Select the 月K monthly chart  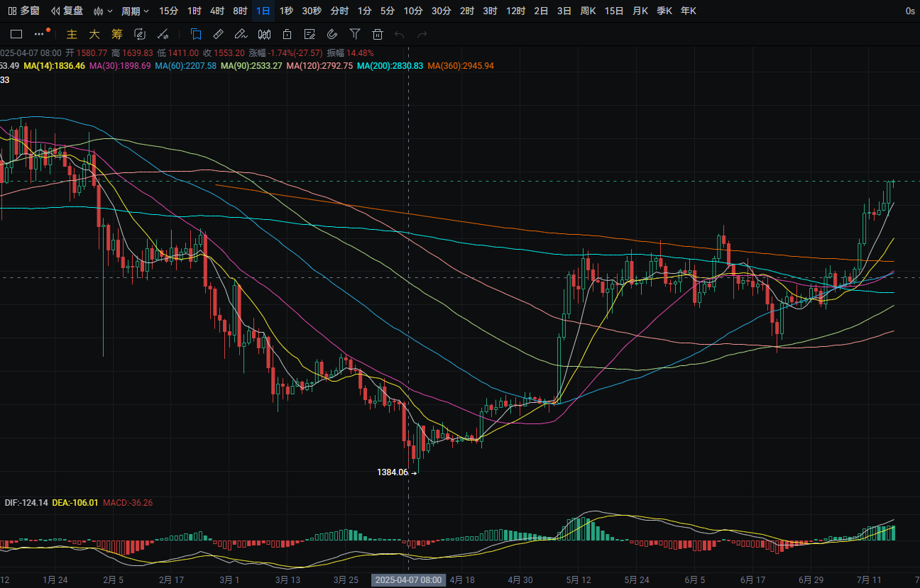click(640, 11)
